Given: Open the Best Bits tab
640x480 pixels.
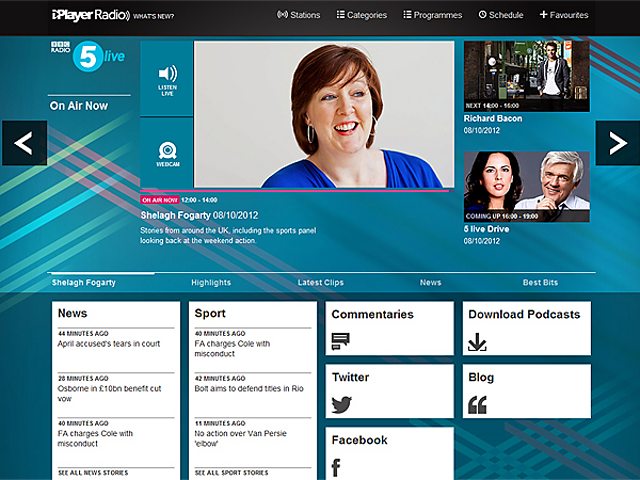Looking at the screenshot, I should point(540,282).
